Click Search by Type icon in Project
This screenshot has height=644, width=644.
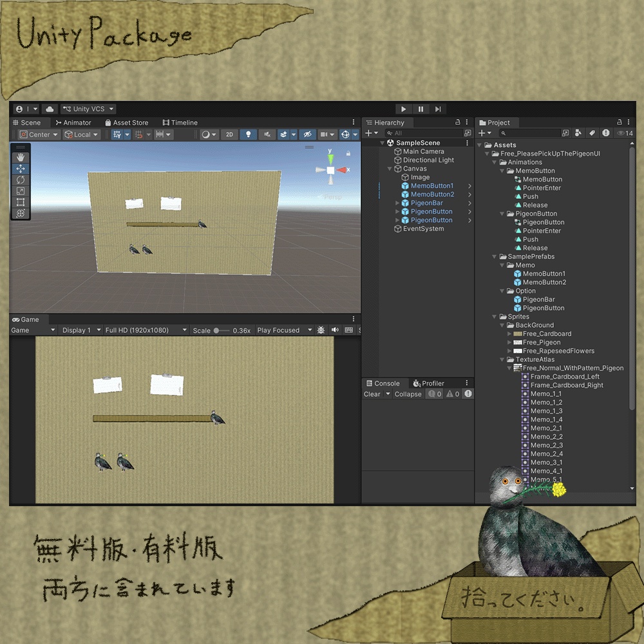click(578, 133)
